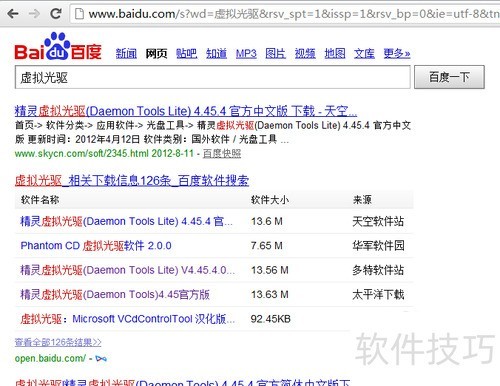Screen dimensions: 500x386
Task: Open the 地图 tab
Action: click(335, 53)
